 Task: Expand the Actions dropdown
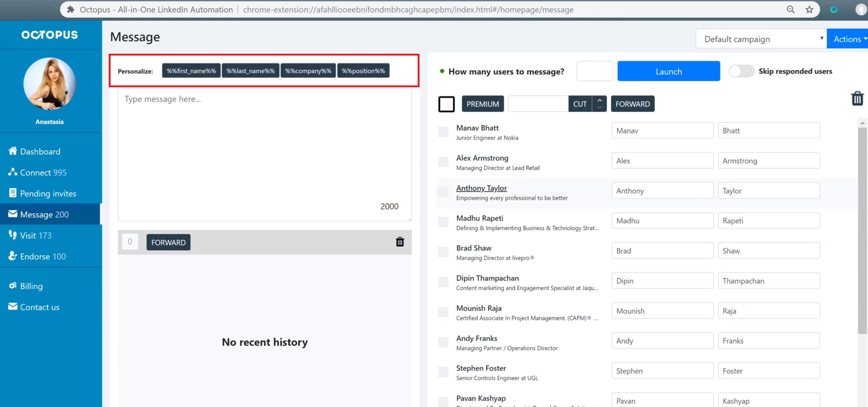[x=847, y=39]
